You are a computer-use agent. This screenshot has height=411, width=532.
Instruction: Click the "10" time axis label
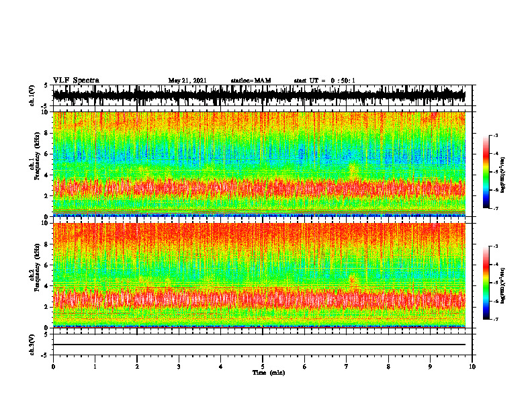point(472,367)
